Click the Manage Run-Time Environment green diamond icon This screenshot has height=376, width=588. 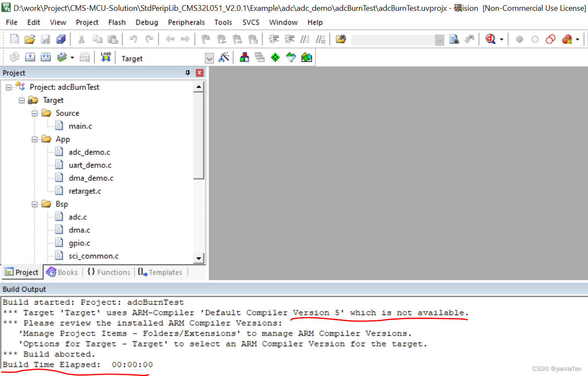click(275, 58)
